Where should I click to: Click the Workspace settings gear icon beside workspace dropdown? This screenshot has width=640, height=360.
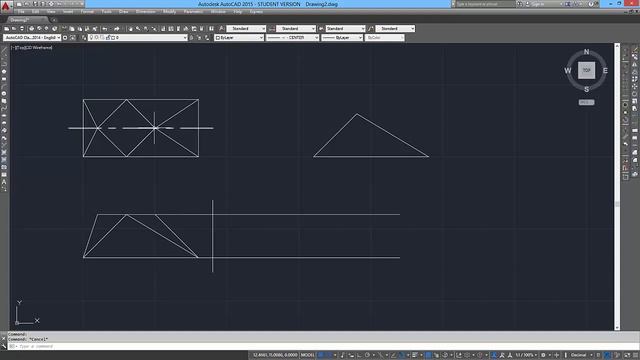pos(65,38)
